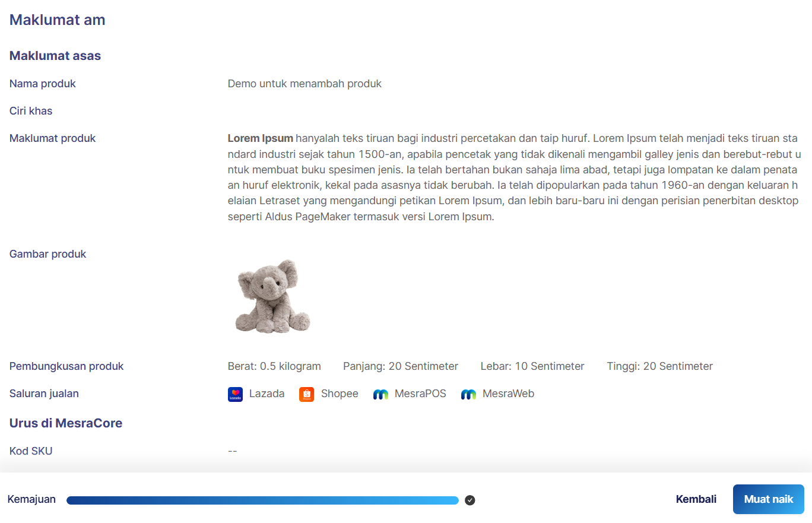Screen dimensions: 812x523
Task: Click the progress completion checkmark icon
Action: pyautogui.click(x=470, y=500)
